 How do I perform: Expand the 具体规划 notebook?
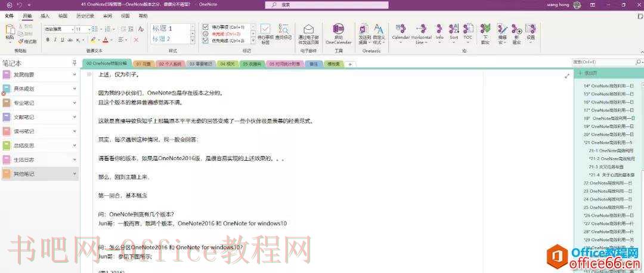point(75,89)
